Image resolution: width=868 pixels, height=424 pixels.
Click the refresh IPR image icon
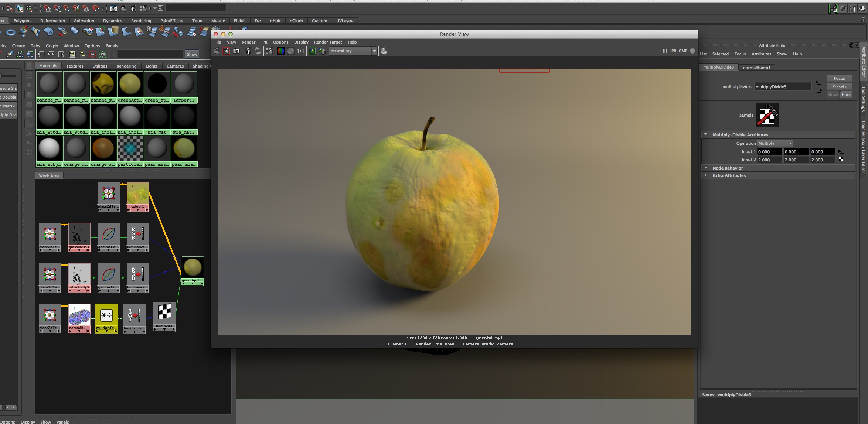click(258, 51)
